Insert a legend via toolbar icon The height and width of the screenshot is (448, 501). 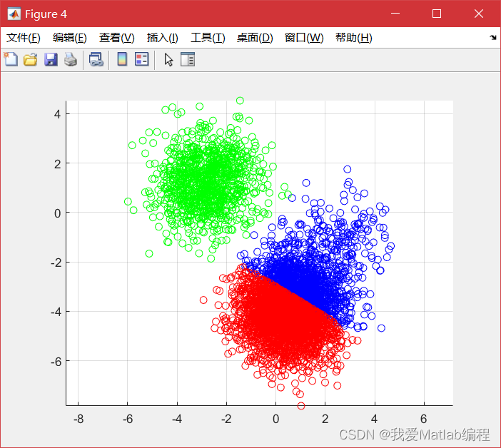pos(142,59)
